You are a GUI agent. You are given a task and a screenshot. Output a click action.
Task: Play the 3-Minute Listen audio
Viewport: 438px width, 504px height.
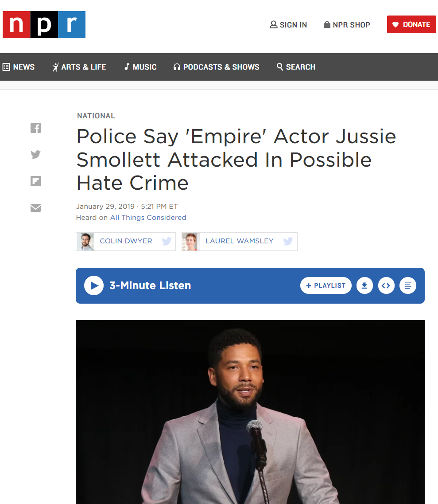click(x=94, y=285)
